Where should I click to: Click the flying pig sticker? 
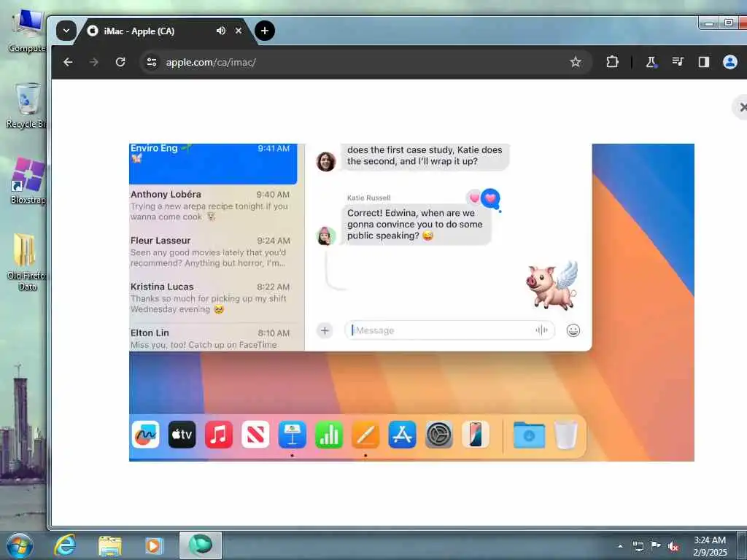(x=551, y=285)
